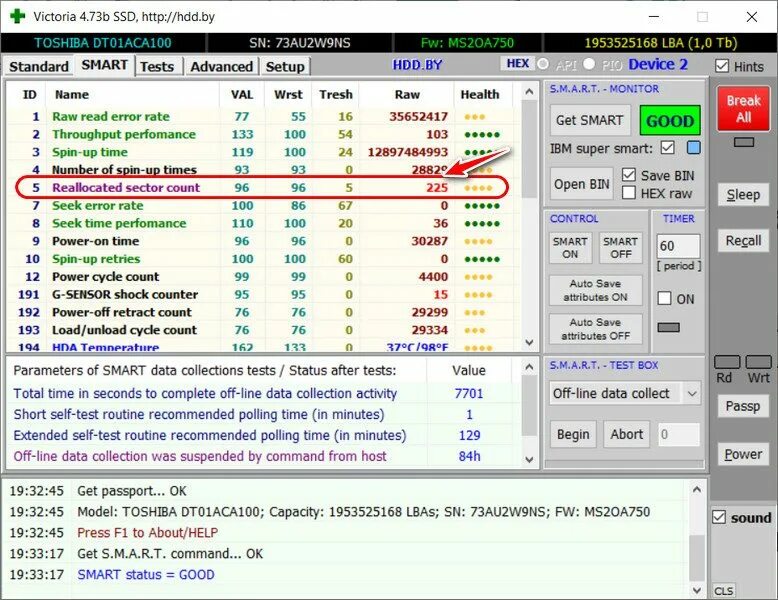The width and height of the screenshot is (778, 600).
Task: Click the Raw column header
Action: pos(407,94)
